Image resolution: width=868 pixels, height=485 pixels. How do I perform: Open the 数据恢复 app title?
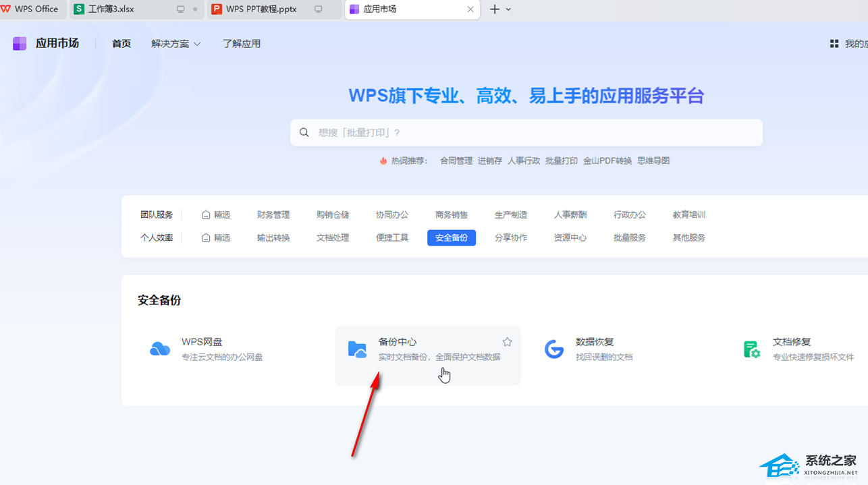point(595,342)
